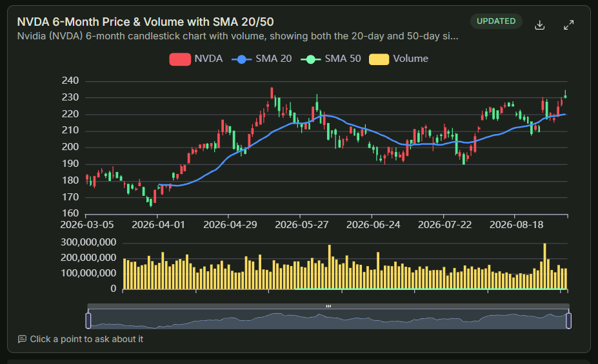Click the 200 price axis label

[x=70, y=147]
